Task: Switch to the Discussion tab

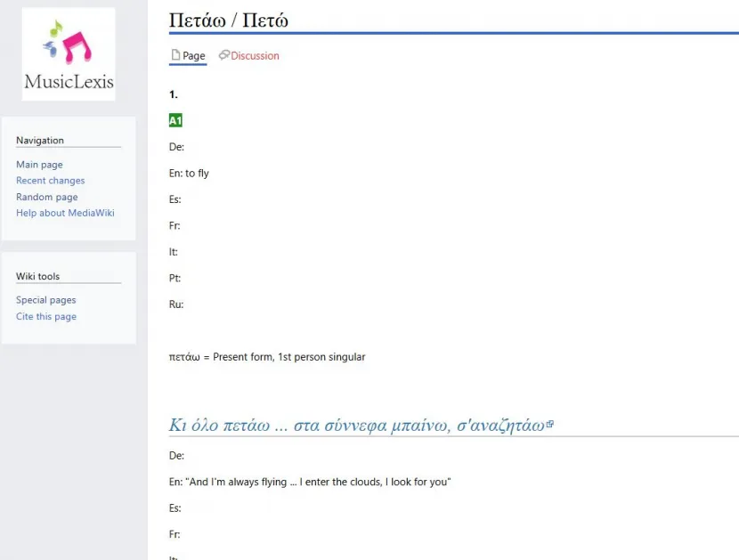Action: (255, 55)
